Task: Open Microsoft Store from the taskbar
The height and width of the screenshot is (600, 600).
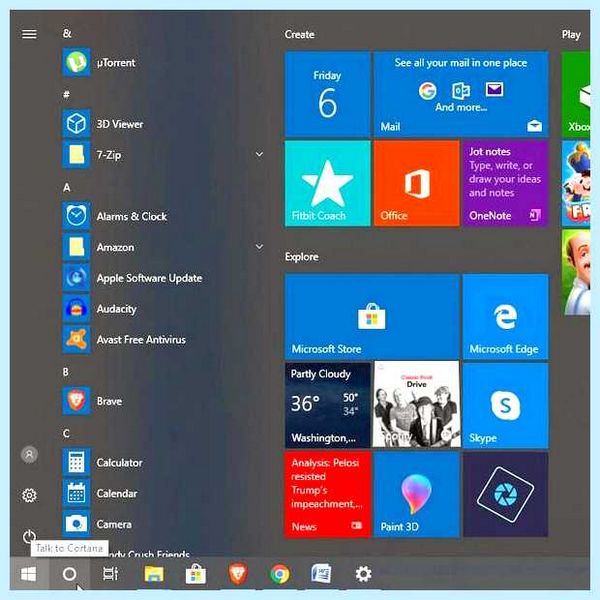Action: (196, 574)
